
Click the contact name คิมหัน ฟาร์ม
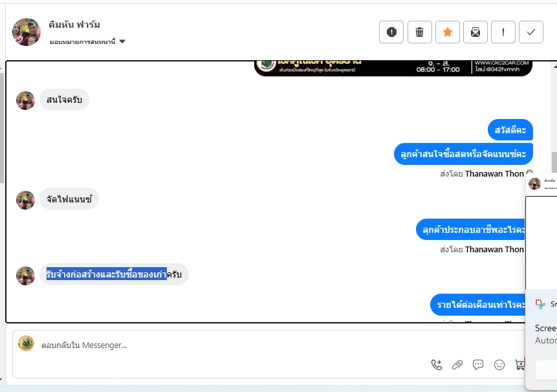tap(74, 25)
